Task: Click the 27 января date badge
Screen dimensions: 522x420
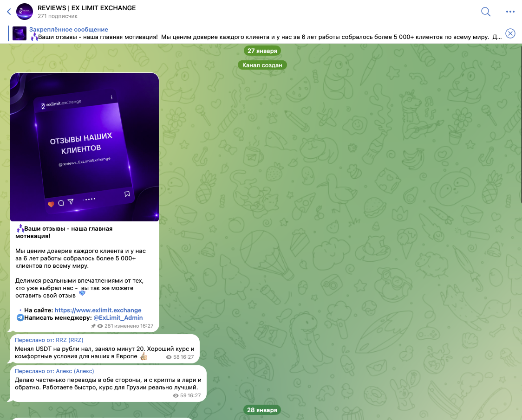Action: pyautogui.click(x=262, y=51)
